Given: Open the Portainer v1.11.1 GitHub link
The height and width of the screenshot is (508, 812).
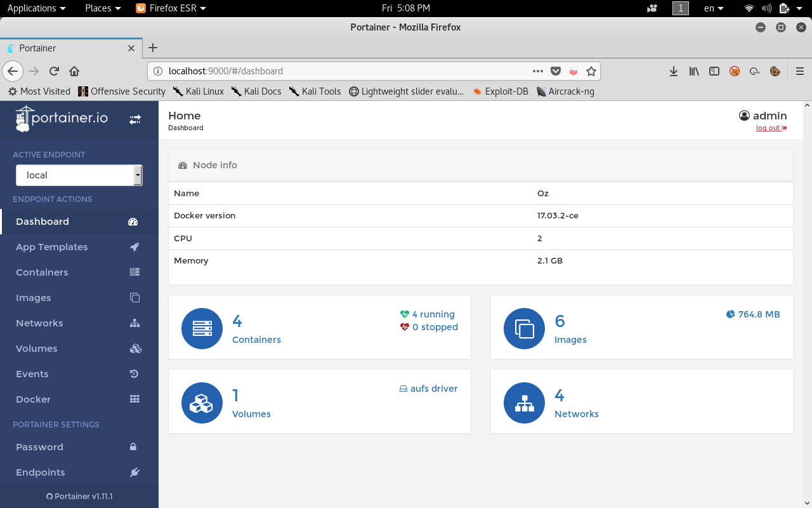Looking at the screenshot, I should [79, 496].
